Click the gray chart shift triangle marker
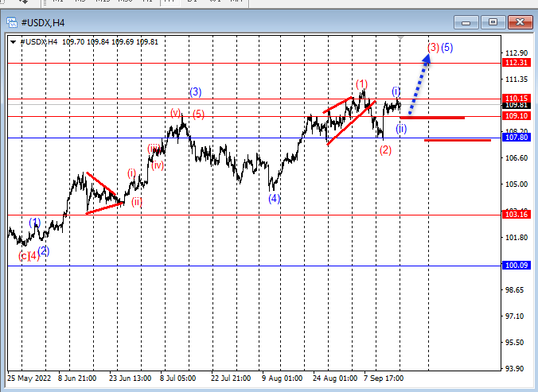Viewport: 538px width, 392px height. click(x=401, y=38)
